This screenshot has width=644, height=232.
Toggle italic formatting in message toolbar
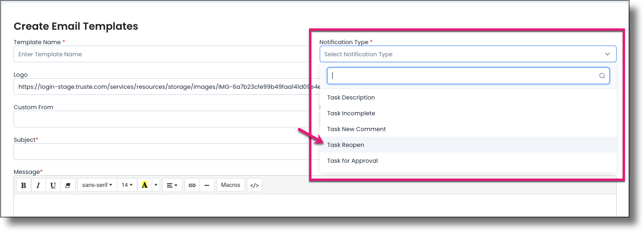[39, 185]
